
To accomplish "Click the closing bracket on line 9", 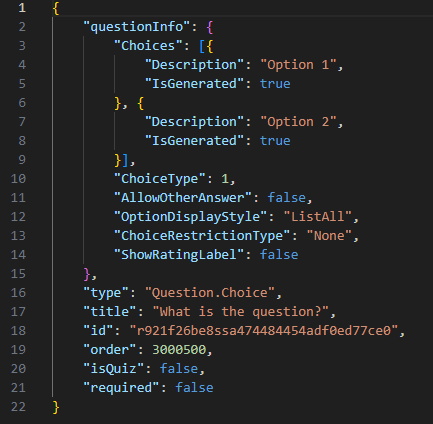I will [x=125, y=160].
